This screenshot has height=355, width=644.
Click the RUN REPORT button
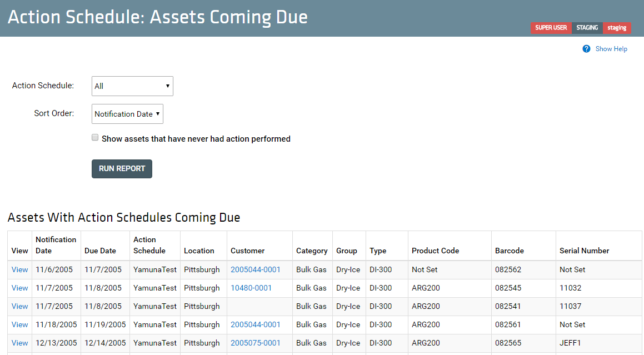[122, 168]
